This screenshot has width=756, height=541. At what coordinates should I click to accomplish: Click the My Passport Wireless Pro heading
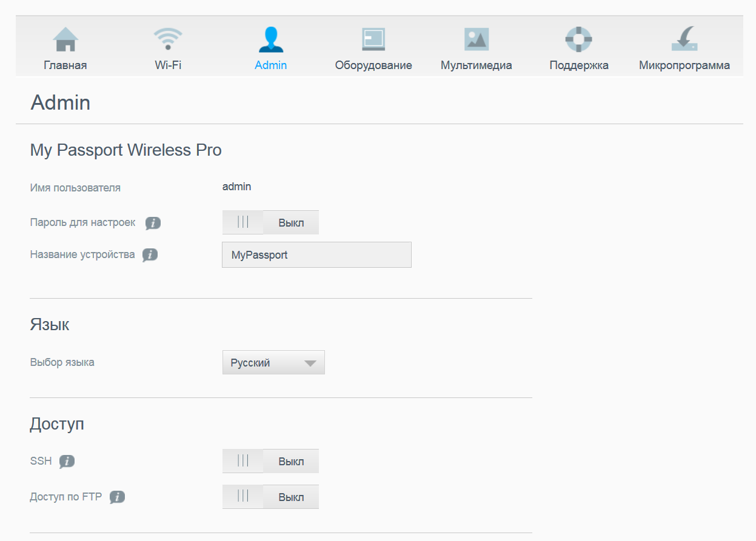coord(125,150)
